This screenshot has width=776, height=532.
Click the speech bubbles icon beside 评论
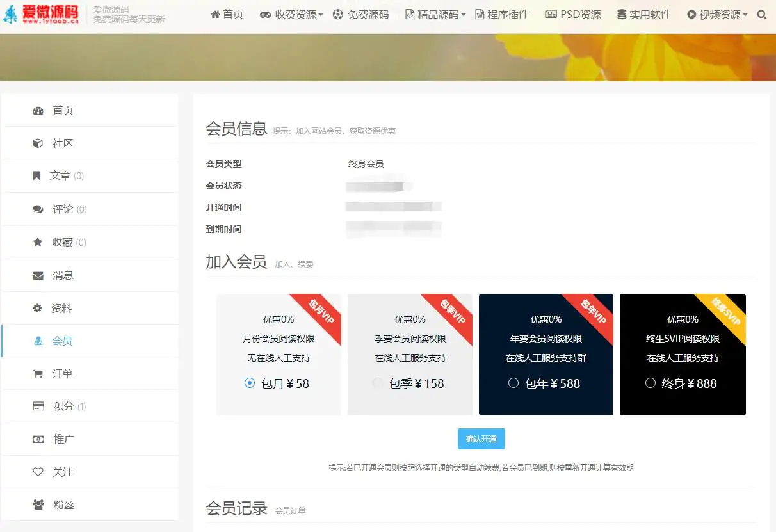coord(38,209)
